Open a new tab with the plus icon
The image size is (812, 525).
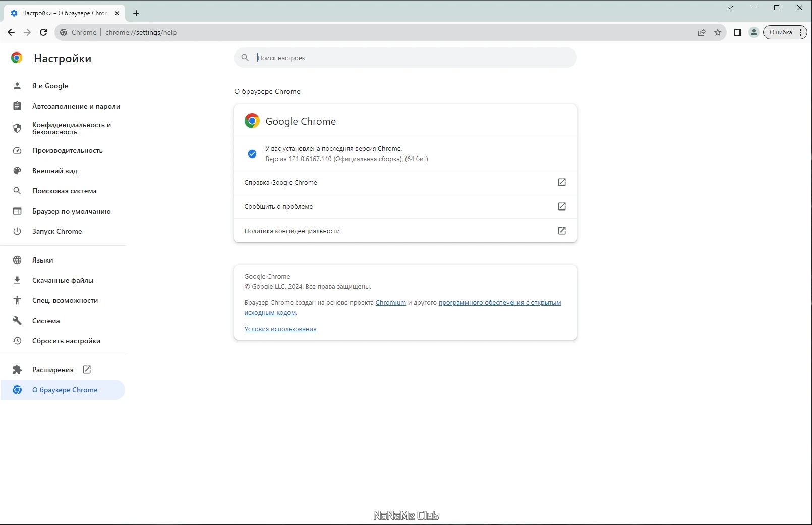(136, 13)
